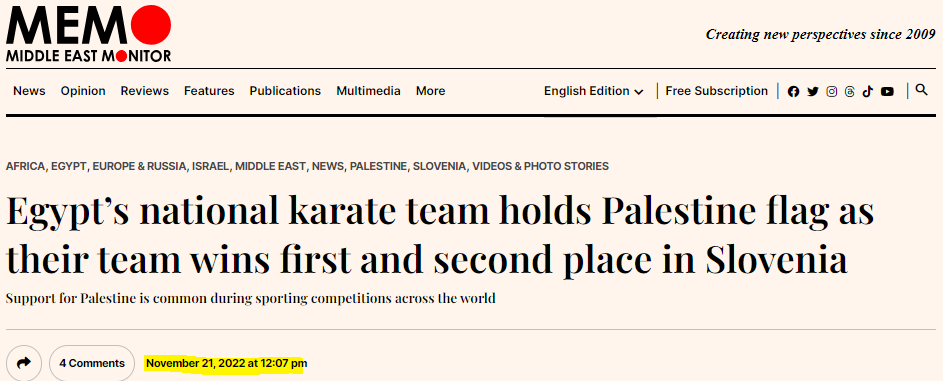Viewport: 943px width, 381px height.
Task: Open the SLOVENIA category tag
Action: (x=439, y=166)
